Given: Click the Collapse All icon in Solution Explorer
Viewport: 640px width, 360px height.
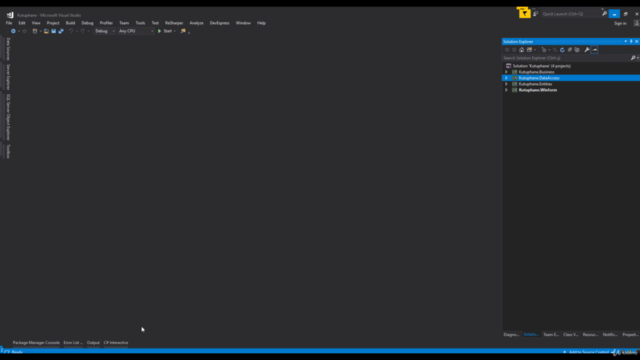Looking at the screenshot, I should pos(569,50).
